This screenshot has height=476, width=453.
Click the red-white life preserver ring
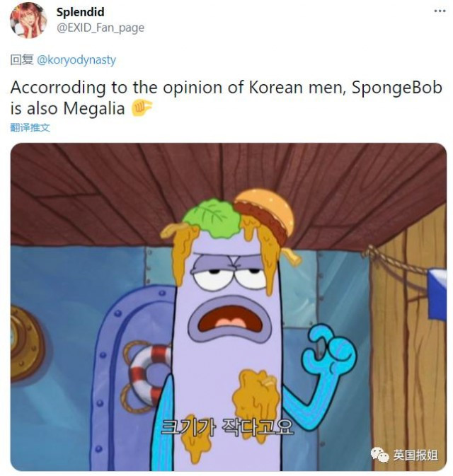147,376
